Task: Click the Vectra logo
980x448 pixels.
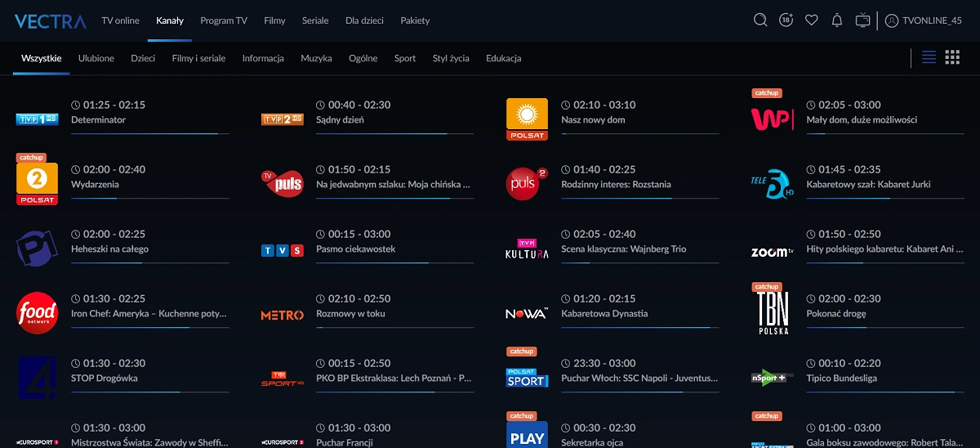Action: [x=50, y=21]
